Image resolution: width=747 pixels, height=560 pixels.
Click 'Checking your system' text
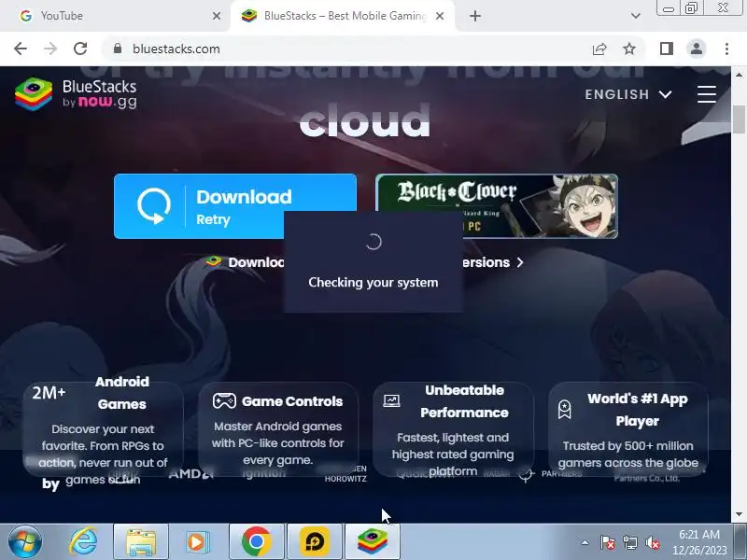[x=373, y=283]
